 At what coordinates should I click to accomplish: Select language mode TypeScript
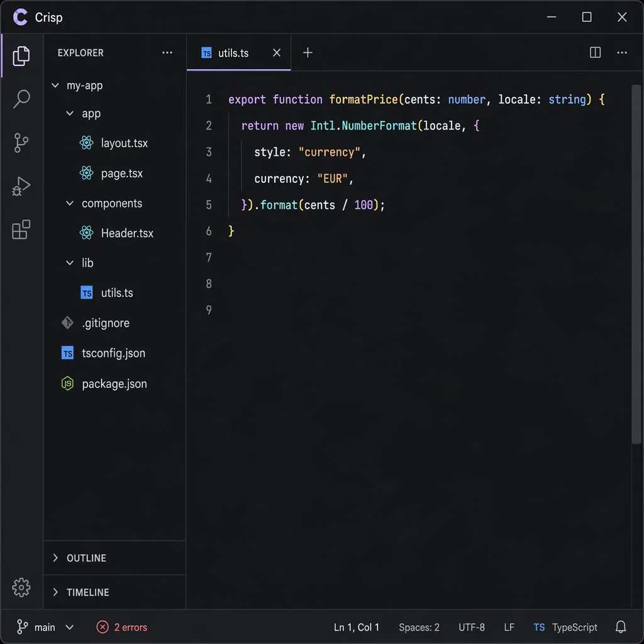click(575, 627)
